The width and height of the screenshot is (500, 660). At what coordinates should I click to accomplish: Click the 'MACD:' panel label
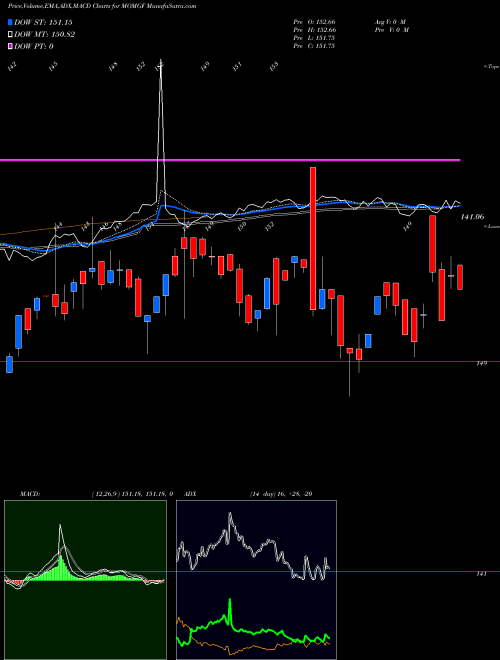point(29,493)
